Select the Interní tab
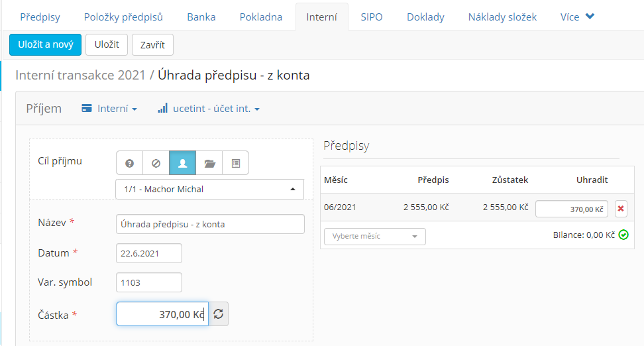Image resolution: width=644 pixels, height=346 pixels. pyautogui.click(x=321, y=17)
